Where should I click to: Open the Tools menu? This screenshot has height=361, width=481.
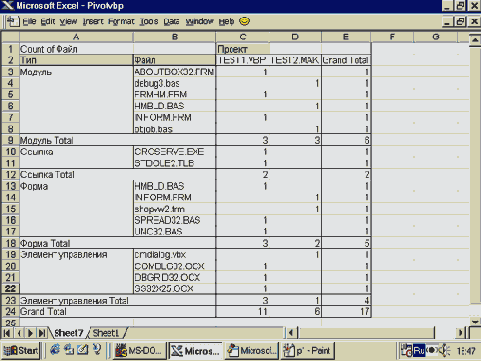point(149,22)
